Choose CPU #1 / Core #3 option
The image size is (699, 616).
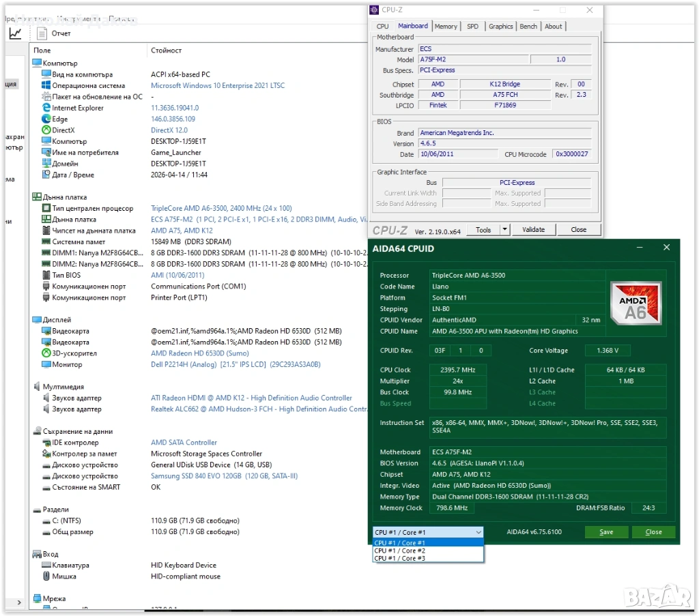[400, 559]
